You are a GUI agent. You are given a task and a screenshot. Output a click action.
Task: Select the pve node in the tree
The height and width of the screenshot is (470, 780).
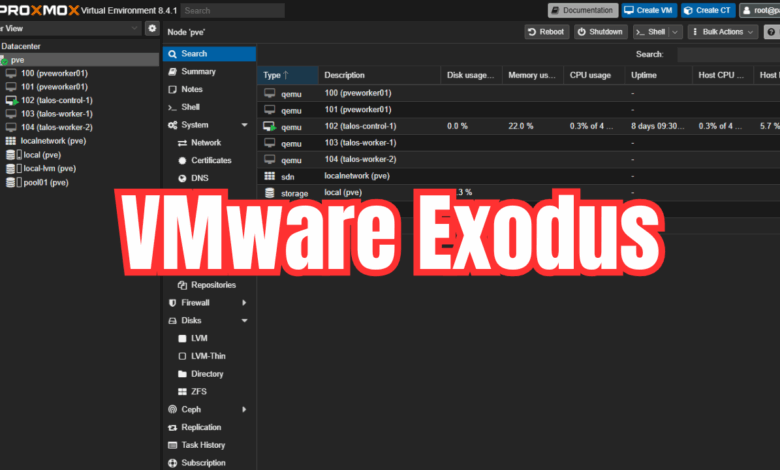(80, 60)
